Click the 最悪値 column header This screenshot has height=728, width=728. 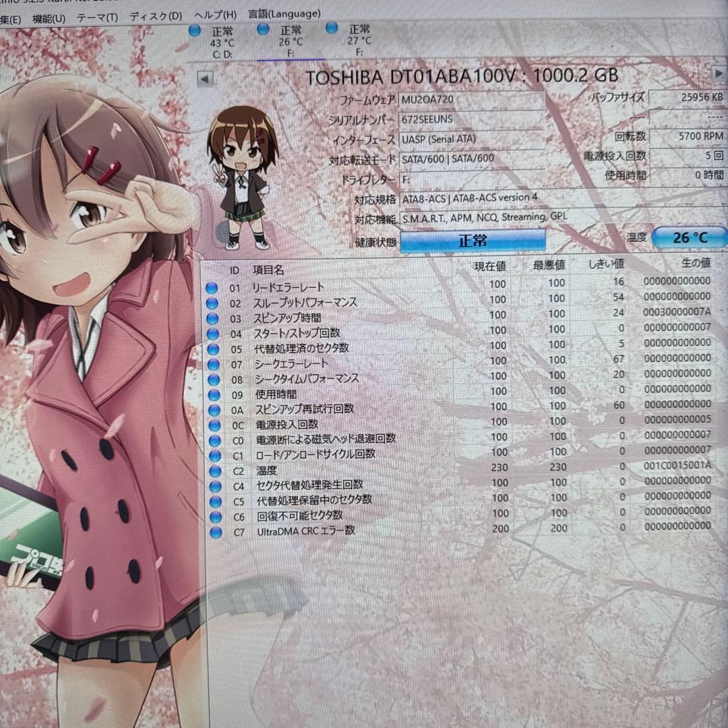pyautogui.click(x=549, y=265)
